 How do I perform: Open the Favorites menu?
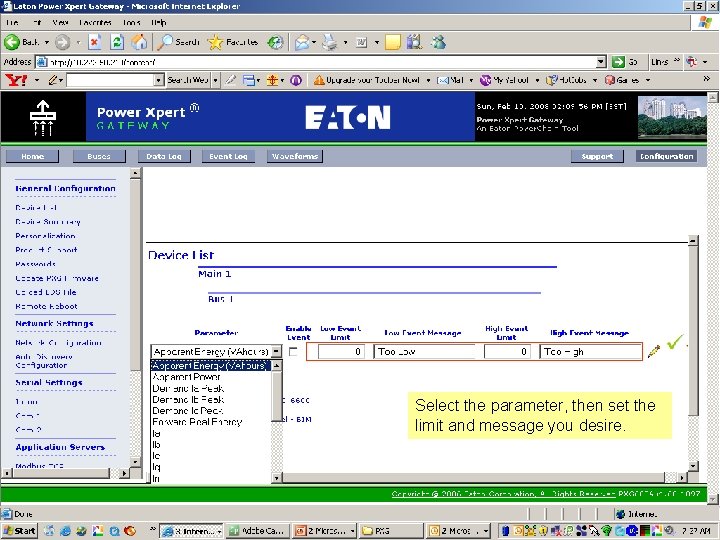click(96, 22)
